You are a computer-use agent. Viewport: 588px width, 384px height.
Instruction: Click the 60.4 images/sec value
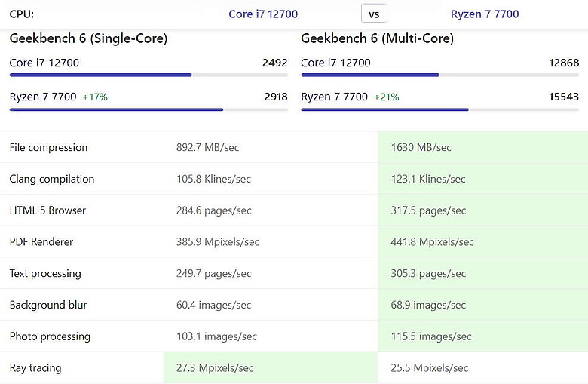coord(213,306)
